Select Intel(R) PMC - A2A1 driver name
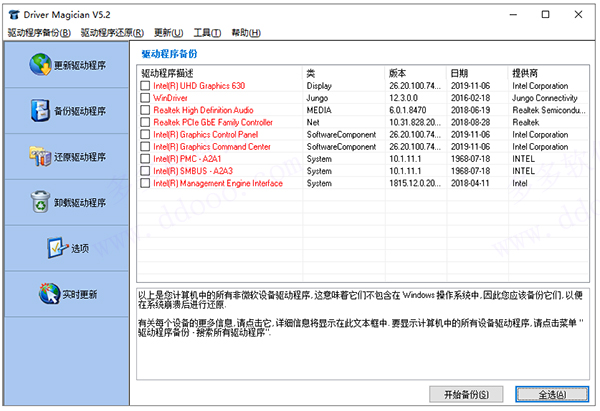The width and height of the screenshot is (600, 411). click(x=187, y=158)
